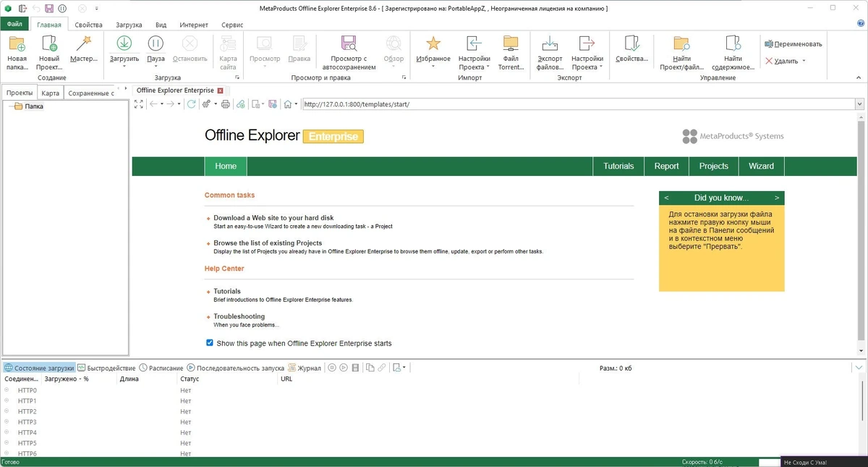Click the Пауза pause icon in ribbon
The width and height of the screenshot is (868, 467).
156,43
